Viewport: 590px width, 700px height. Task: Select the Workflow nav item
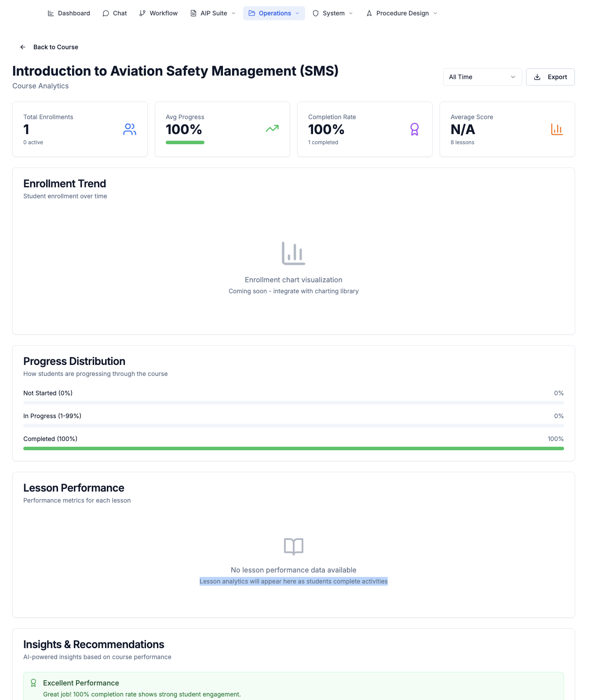click(x=159, y=13)
